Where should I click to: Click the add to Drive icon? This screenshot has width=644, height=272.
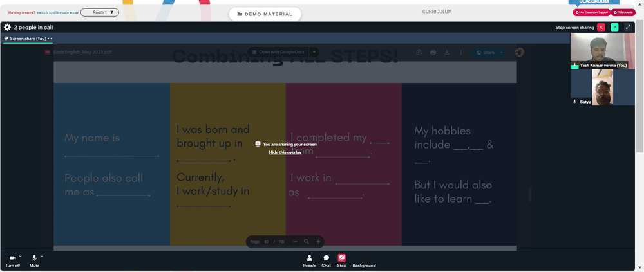(x=419, y=53)
